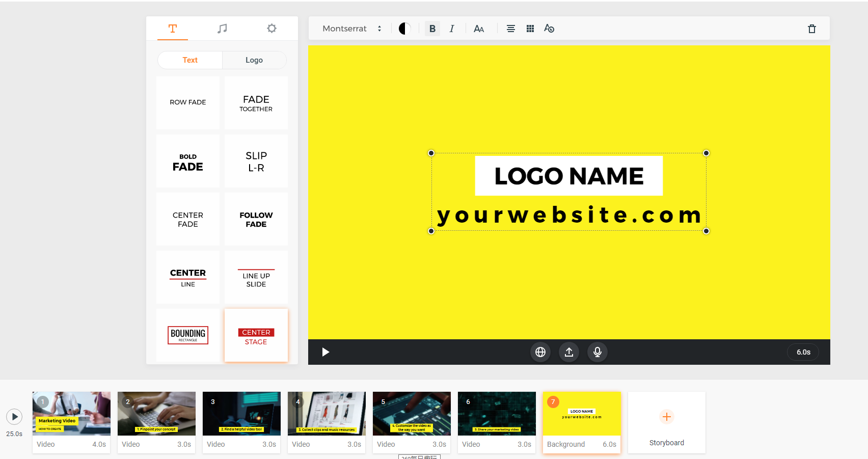
Task: Open the position grid options
Action: [530, 29]
